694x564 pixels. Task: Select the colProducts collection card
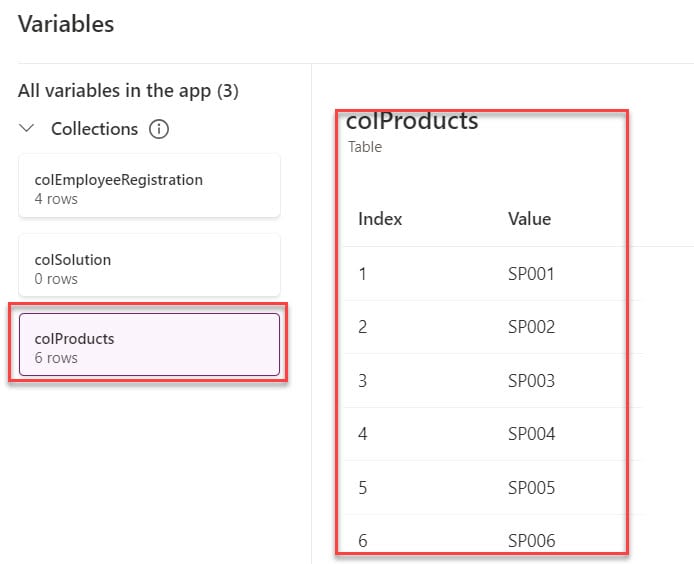click(x=150, y=344)
